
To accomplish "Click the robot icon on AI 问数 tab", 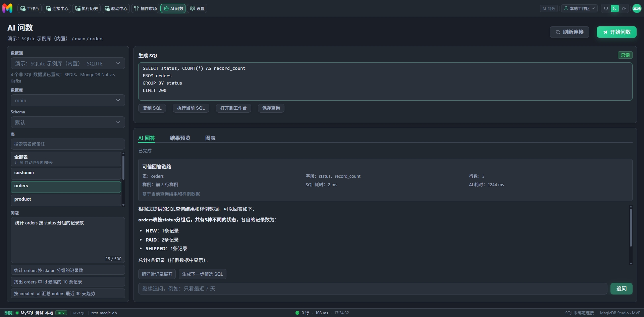I will (166, 8).
